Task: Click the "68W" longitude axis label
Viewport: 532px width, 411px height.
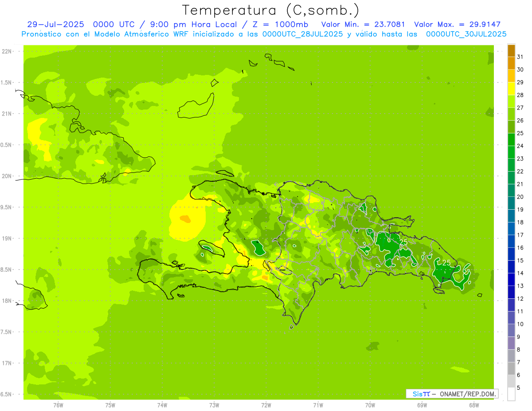Action: 474,405
